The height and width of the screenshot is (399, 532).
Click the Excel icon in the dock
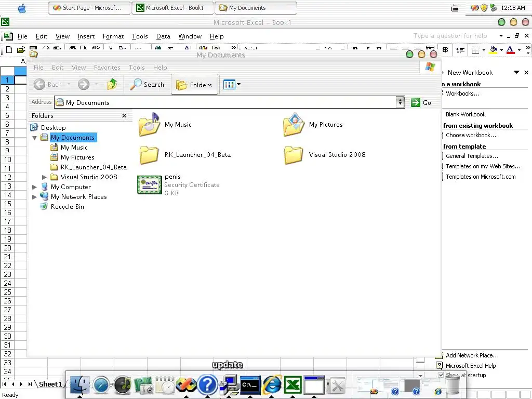click(293, 385)
